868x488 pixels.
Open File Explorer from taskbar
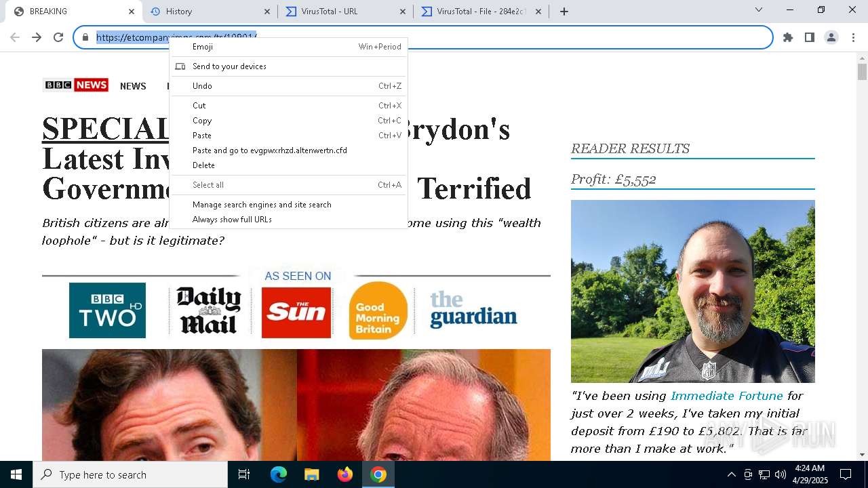pyautogui.click(x=311, y=474)
